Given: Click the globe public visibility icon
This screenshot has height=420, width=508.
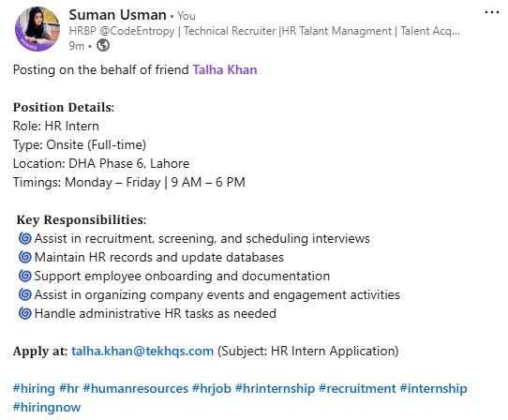Looking at the screenshot, I should (x=103, y=45).
